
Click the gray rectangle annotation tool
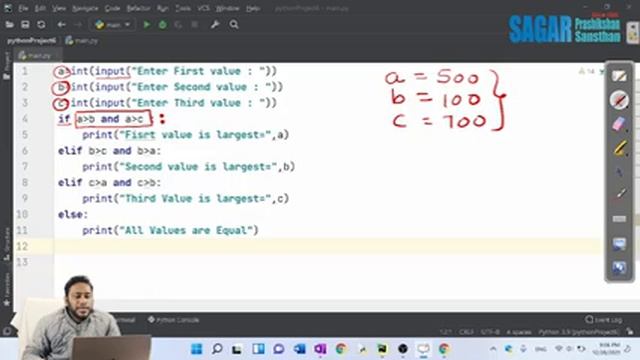619,219
